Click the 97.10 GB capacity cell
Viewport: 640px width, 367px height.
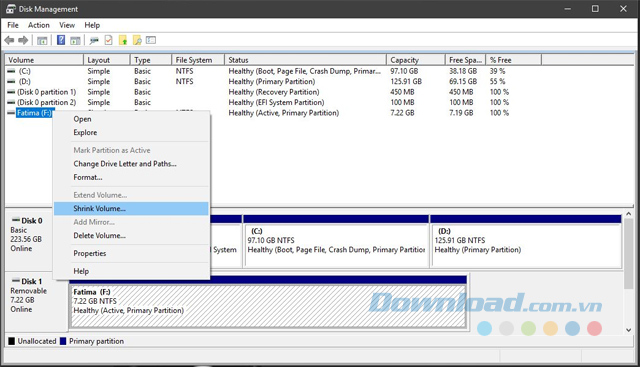404,71
